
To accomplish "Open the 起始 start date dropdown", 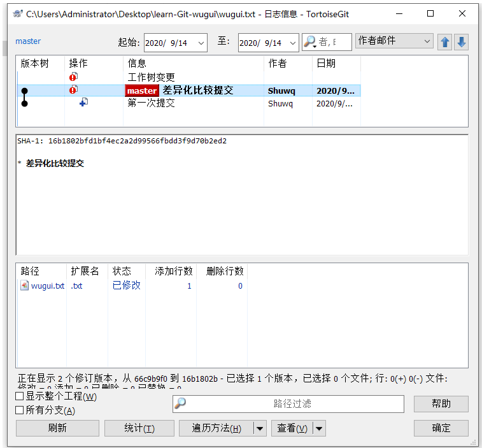I will [201, 43].
